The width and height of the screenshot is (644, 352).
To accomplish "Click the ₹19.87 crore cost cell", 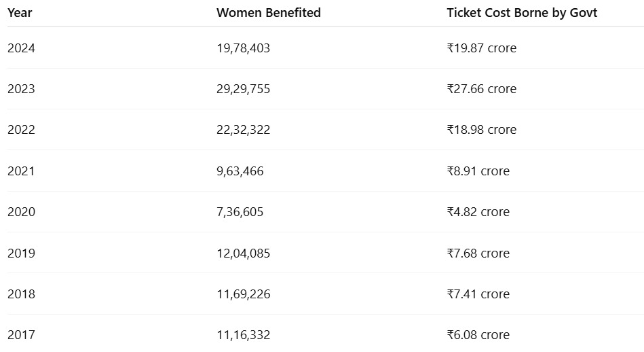I will click(x=481, y=48).
